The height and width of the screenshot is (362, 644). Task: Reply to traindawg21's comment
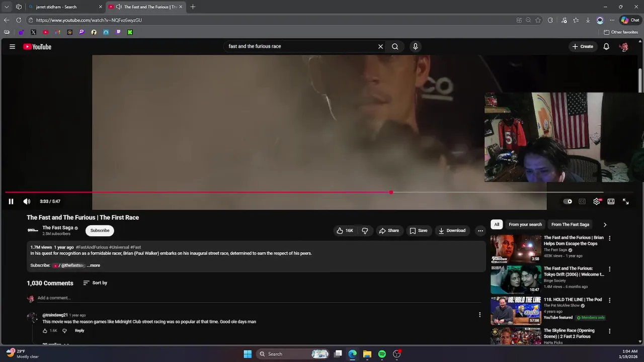pyautogui.click(x=79, y=331)
